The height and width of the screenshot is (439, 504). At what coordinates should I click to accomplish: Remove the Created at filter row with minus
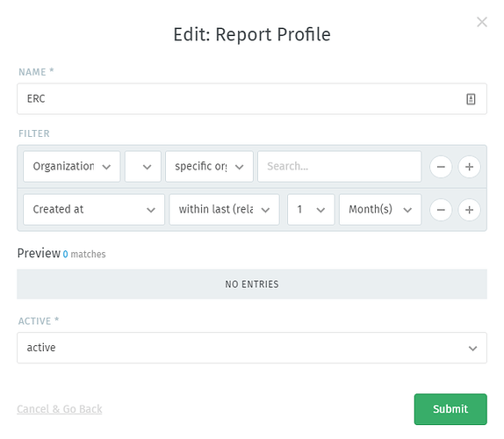click(x=441, y=210)
